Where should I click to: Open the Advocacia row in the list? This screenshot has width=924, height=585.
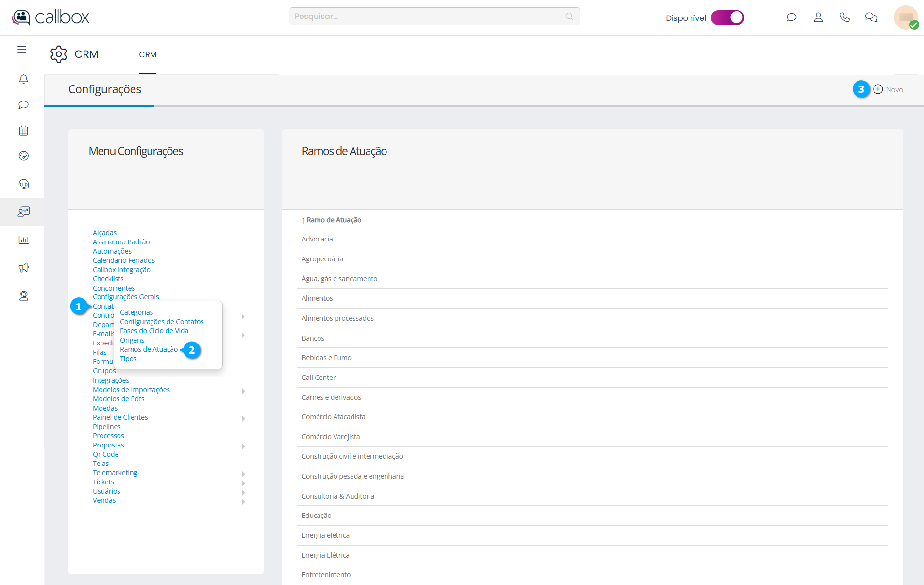coord(317,239)
